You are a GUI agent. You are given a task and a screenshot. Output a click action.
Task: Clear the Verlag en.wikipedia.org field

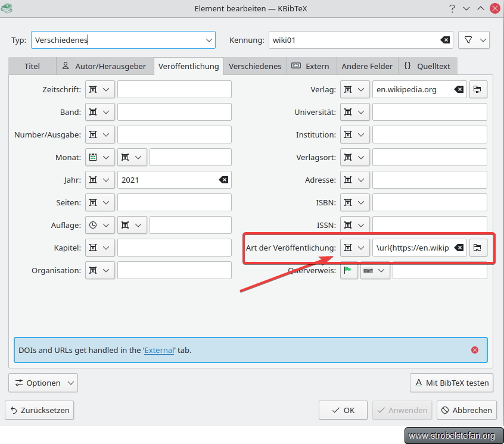click(x=459, y=89)
